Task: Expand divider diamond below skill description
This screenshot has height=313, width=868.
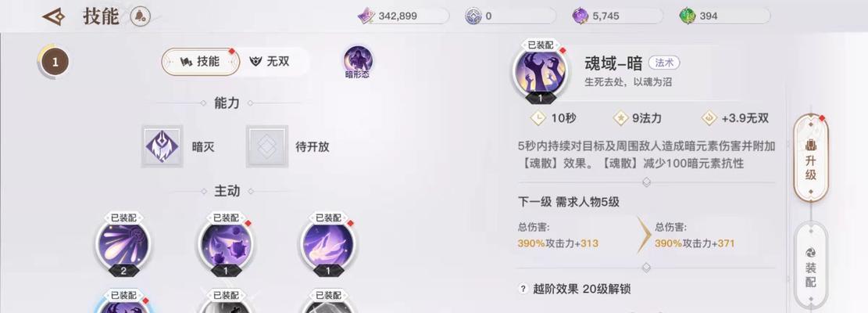Action: [x=646, y=182]
